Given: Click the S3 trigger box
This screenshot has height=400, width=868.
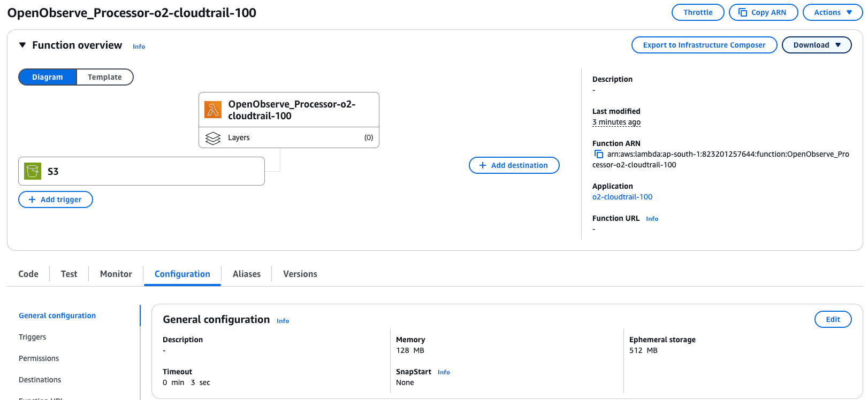Looking at the screenshot, I should click(x=141, y=171).
